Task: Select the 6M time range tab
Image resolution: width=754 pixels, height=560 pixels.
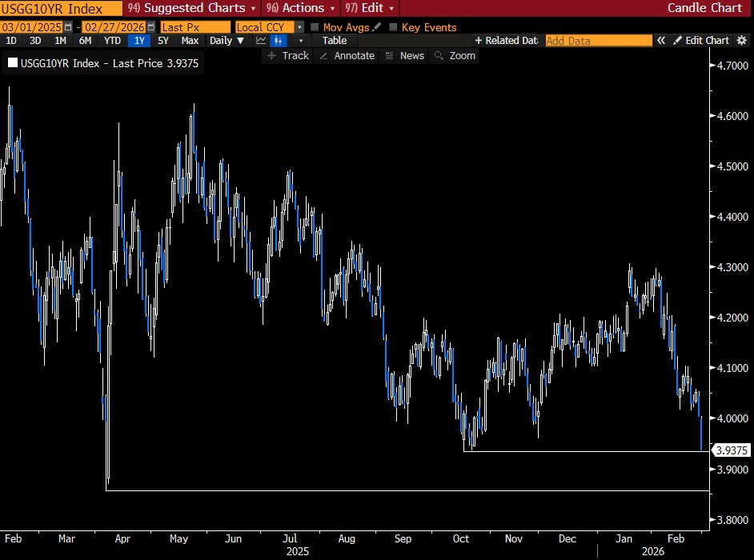Action: click(x=85, y=40)
